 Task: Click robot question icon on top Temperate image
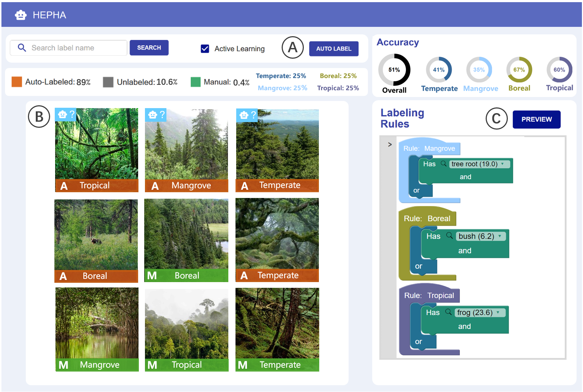click(247, 115)
